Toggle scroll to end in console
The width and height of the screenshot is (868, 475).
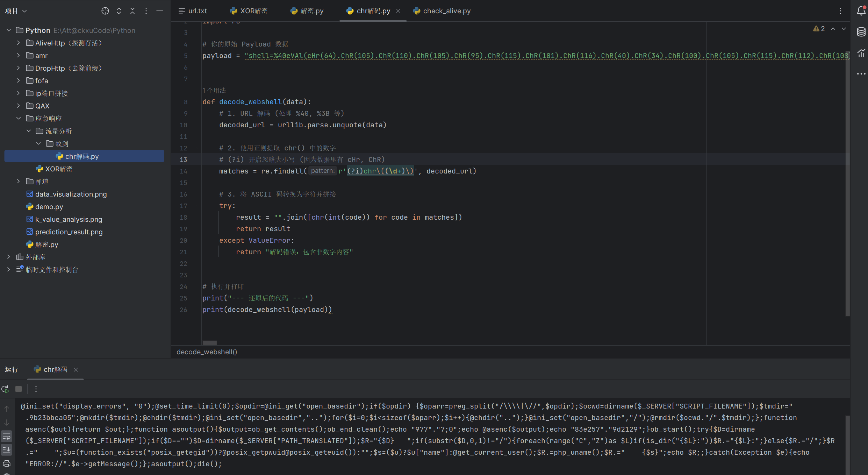pos(7,450)
